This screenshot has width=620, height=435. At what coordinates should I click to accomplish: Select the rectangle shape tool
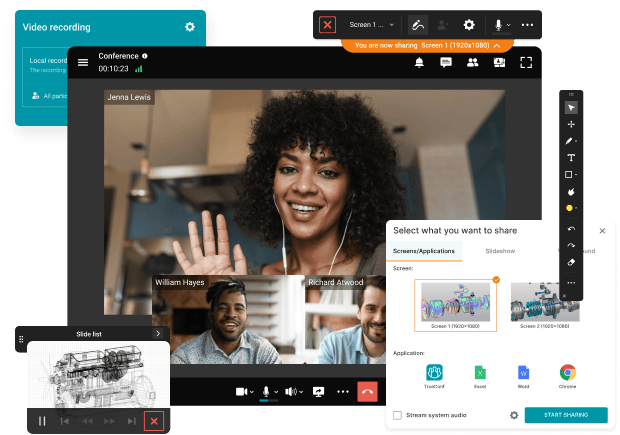(569, 174)
